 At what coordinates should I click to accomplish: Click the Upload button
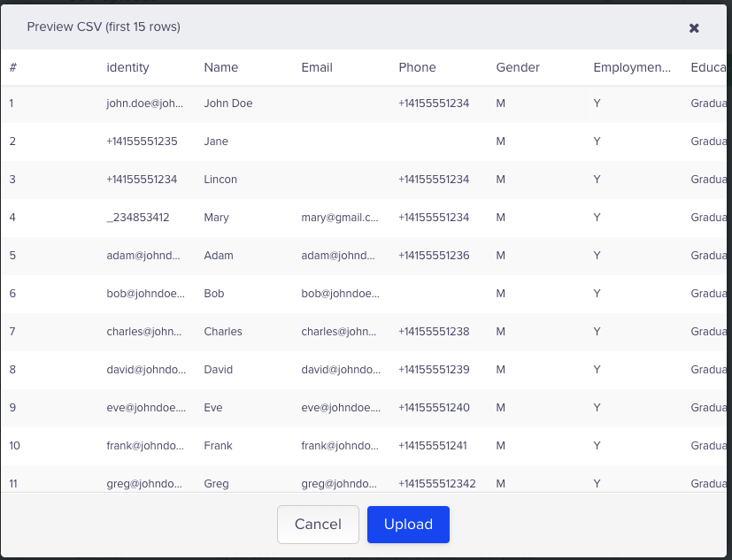coord(408,524)
